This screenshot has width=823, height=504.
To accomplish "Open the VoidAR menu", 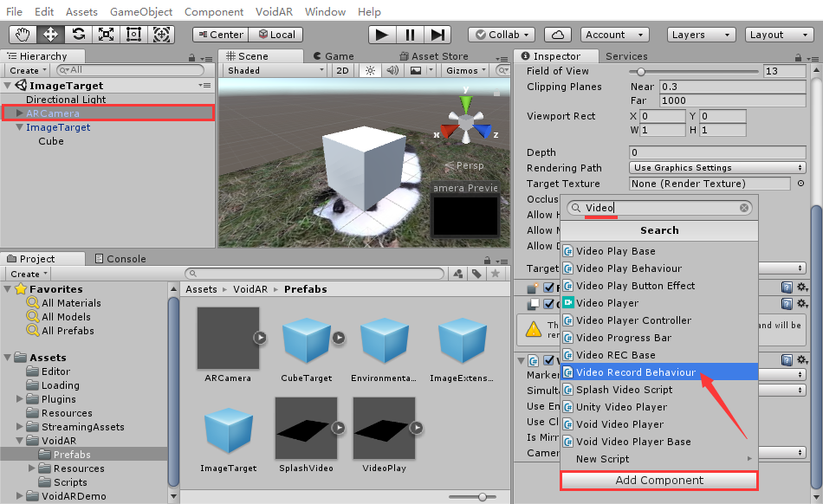I will 274,11.
